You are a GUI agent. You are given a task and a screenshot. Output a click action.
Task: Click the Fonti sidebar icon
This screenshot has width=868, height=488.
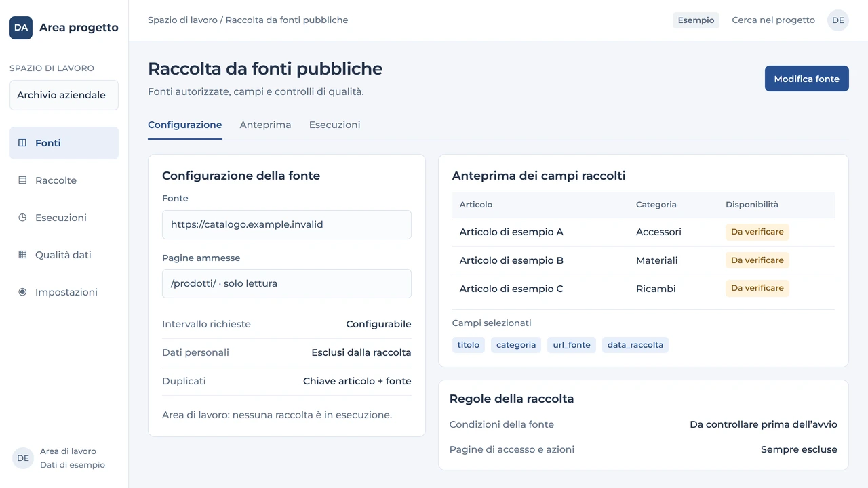pyautogui.click(x=22, y=143)
